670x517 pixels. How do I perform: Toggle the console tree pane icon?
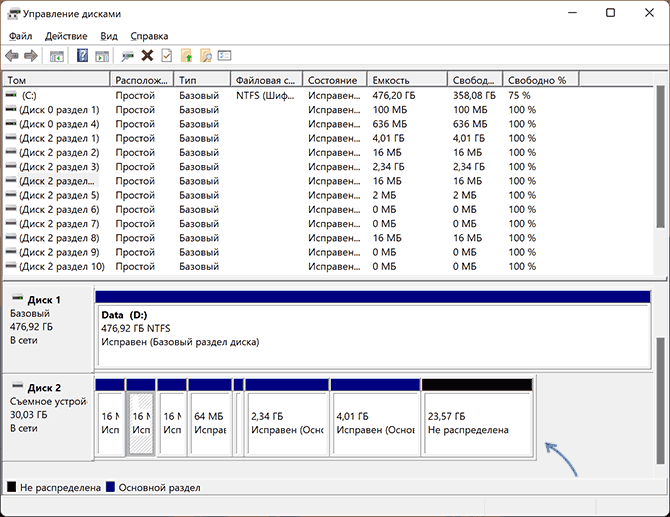(x=56, y=56)
